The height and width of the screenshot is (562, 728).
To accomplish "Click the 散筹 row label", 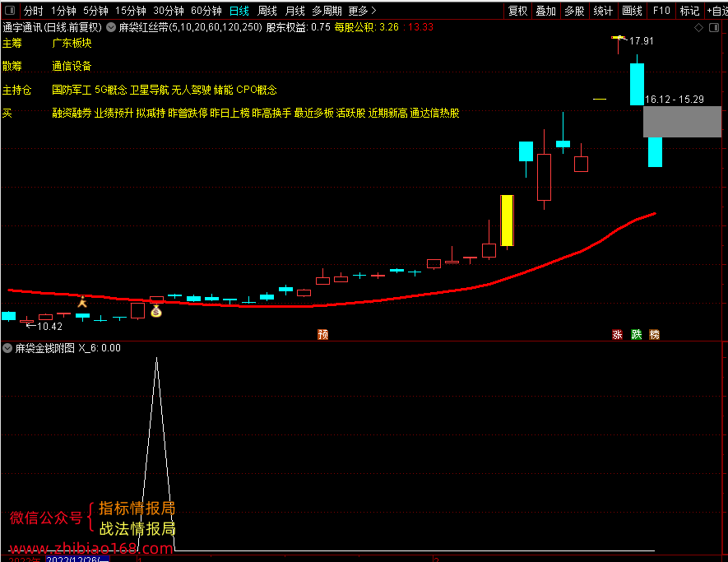I will tap(12, 66).
